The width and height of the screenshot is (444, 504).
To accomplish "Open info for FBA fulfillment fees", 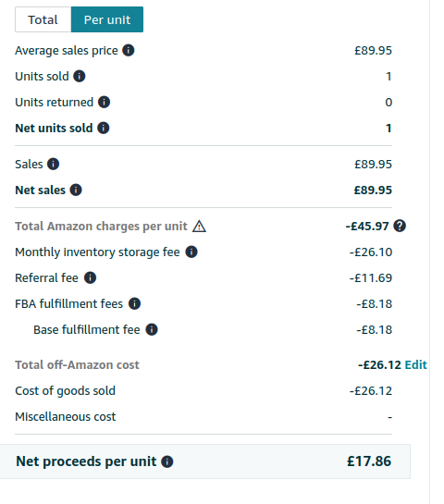I will (134, 303).
